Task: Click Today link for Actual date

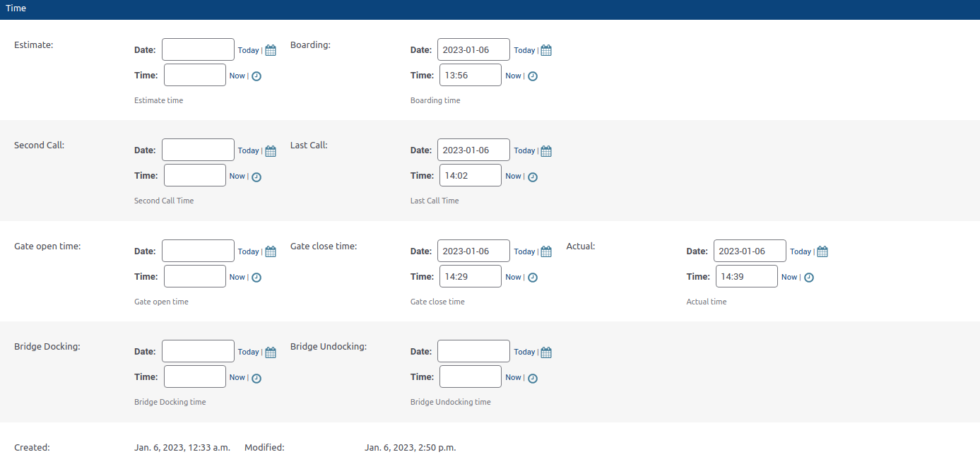Action: point(800,251)
